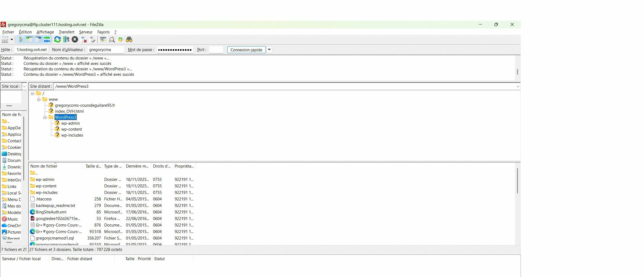The height and width of the screenshot is (277, 644).
Task: Open the quick connect history dropdown
Action: point(269,50)
